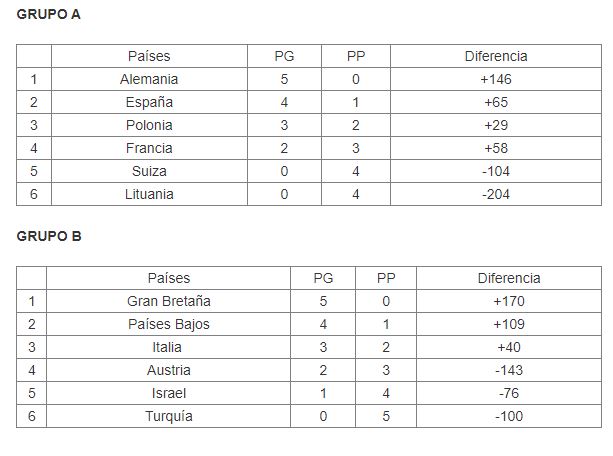
Task: Click the Gran Bretaña cell
Action: (x=168, y=301)
